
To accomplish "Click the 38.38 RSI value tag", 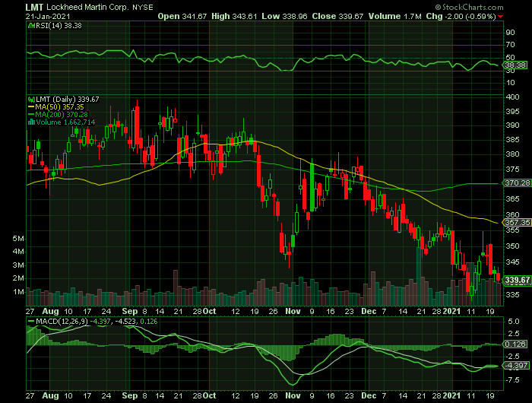I will [515, 66].
